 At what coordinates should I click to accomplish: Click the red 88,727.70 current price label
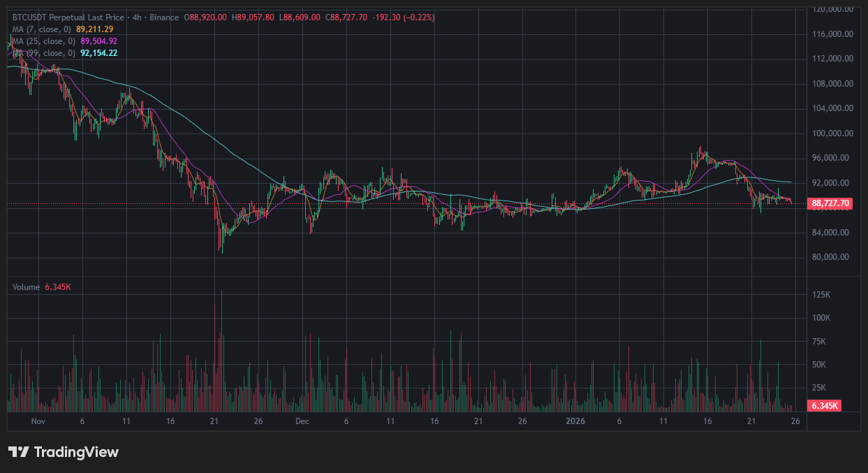pyautogui.click(x=830, y=203)
